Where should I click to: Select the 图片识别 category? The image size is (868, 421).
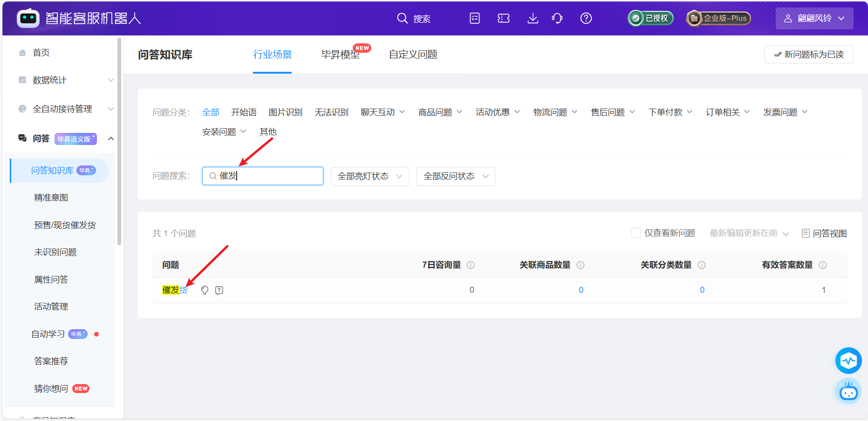coord(286,112)
